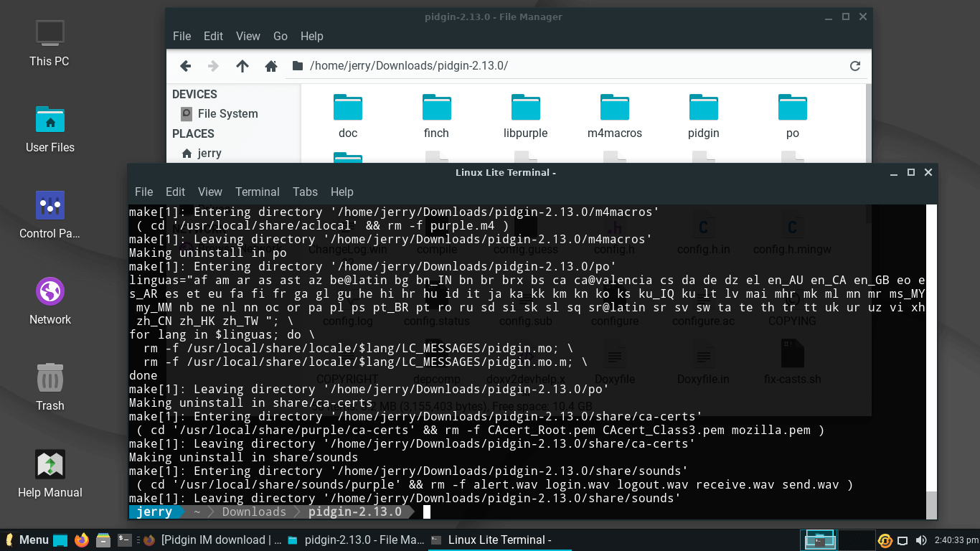Open the doc folder

[348, 116]
